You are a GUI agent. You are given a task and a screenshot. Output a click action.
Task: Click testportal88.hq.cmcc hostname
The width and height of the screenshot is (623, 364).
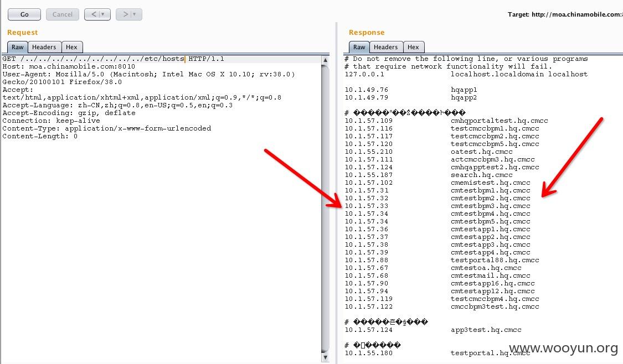pos(495,260)
